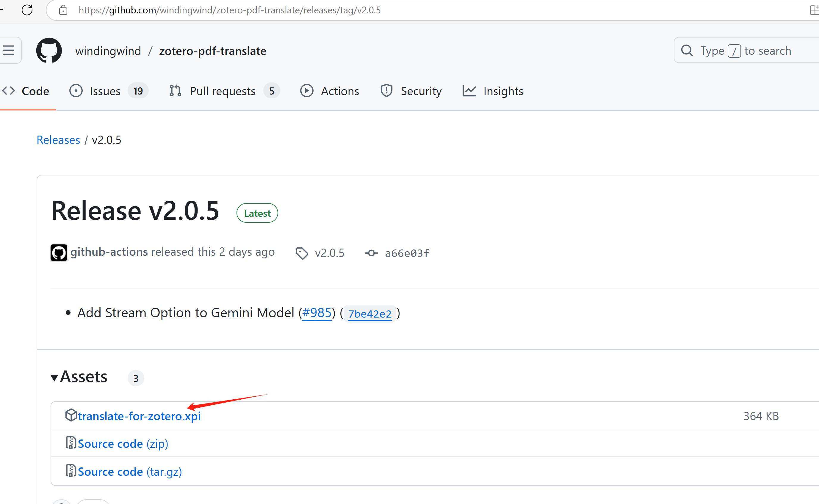Click the Type / to search field
This screenshot has height=504, width=819.
(745, 51)
